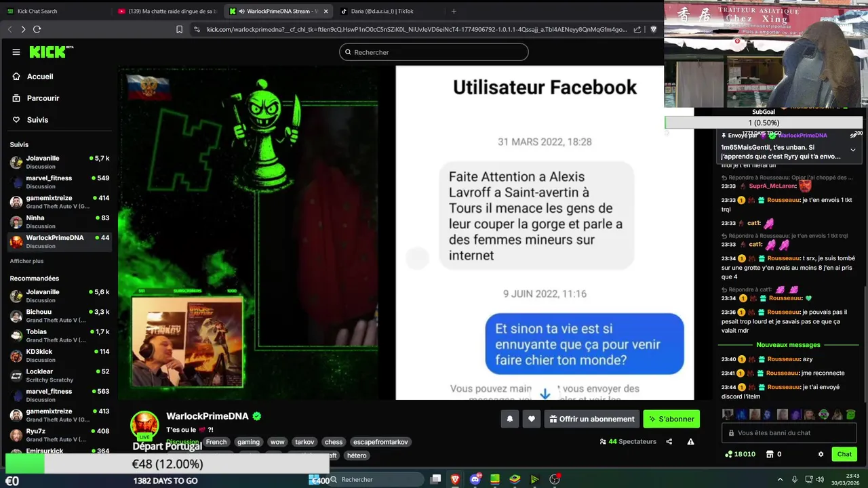The width and height of the screenshot is (868, 488).
Task: Bookmark this page icon
Action: [179, 29]
